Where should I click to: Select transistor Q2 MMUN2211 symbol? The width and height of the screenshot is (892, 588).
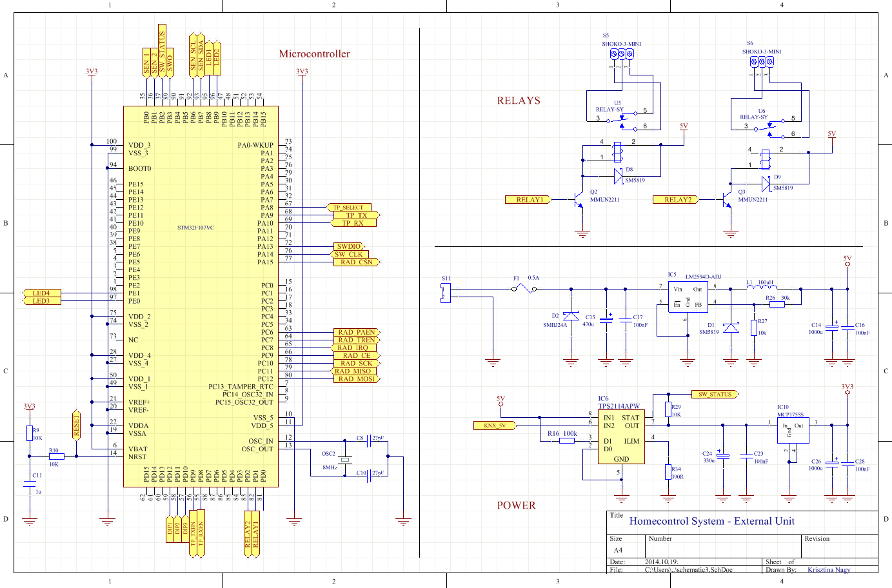coord(579,200)
